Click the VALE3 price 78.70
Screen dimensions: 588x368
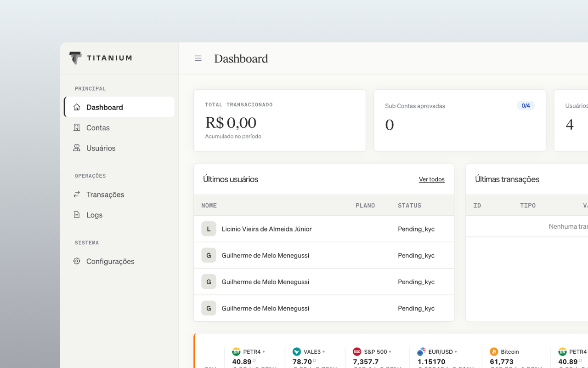(302, 362)
